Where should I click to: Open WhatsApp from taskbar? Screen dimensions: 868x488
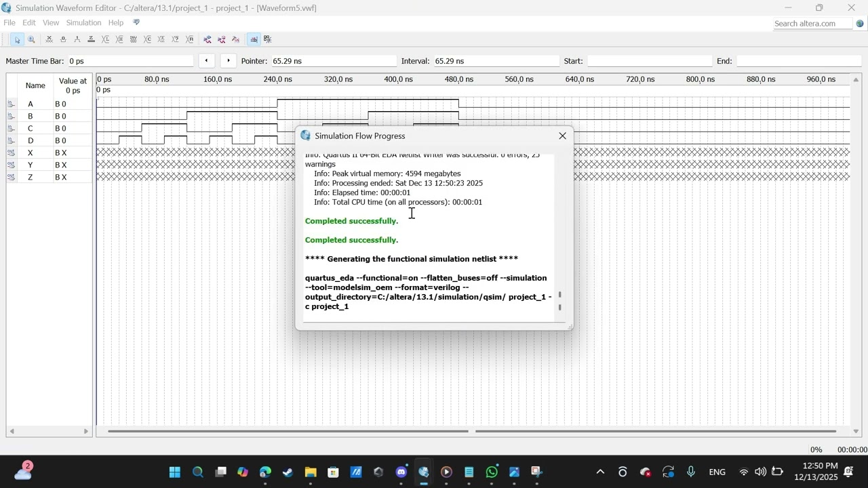492,472
